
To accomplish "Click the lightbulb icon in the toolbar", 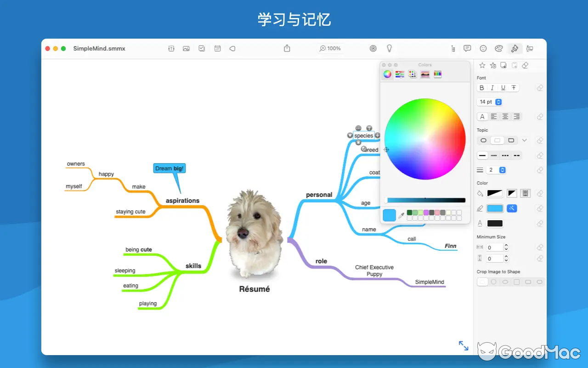I will tap(389, 48).
